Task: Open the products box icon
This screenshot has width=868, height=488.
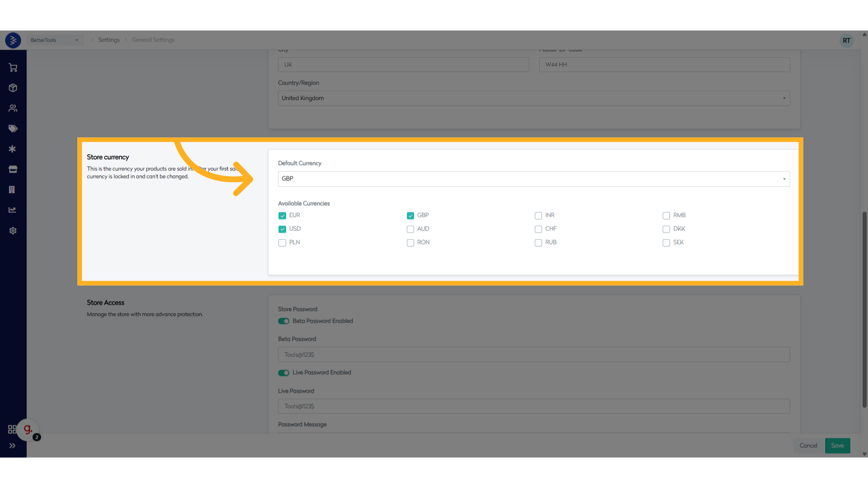Action: [x=13, y=88]
